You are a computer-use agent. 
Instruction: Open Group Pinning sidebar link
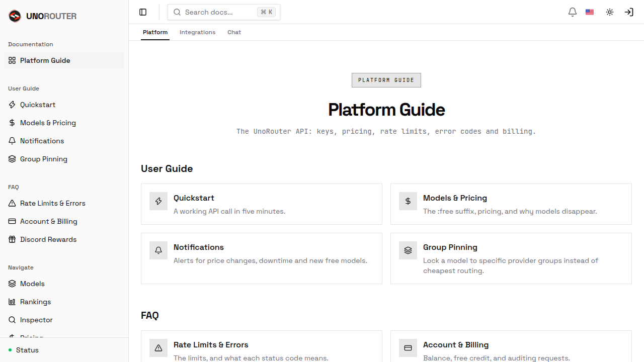pos(64,159)
